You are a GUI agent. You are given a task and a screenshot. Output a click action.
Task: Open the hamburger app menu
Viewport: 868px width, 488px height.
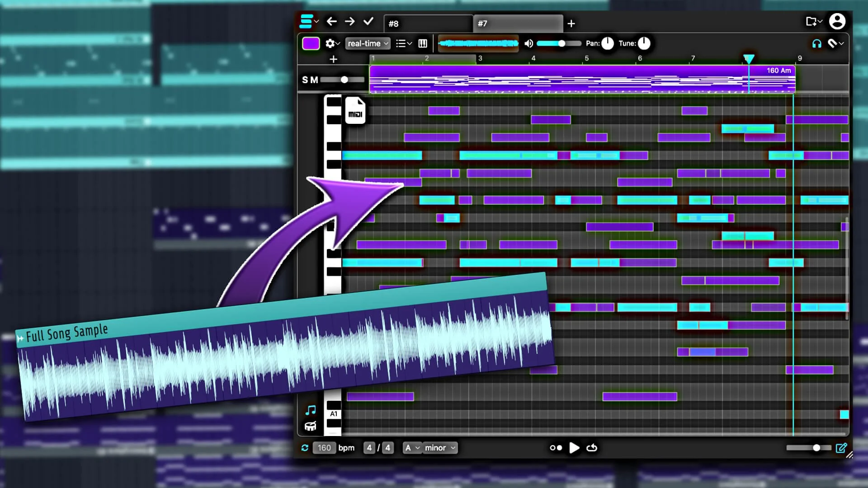307,21
